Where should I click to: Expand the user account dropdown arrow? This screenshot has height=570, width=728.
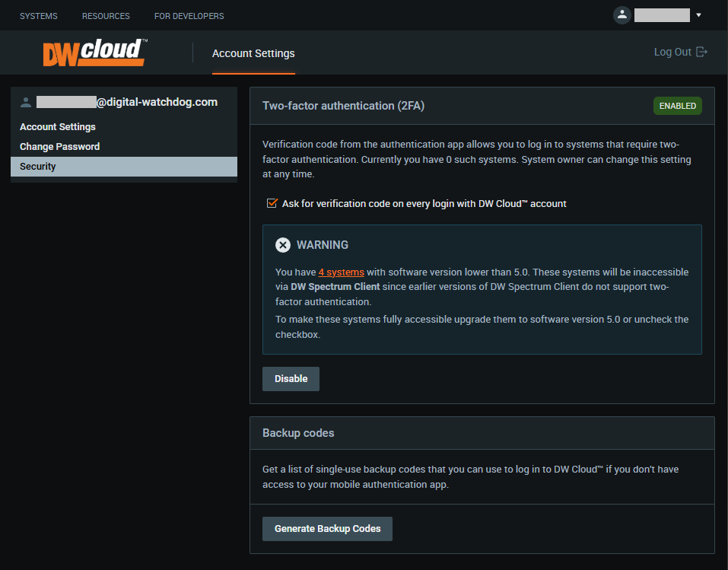(x=698, y=15)
